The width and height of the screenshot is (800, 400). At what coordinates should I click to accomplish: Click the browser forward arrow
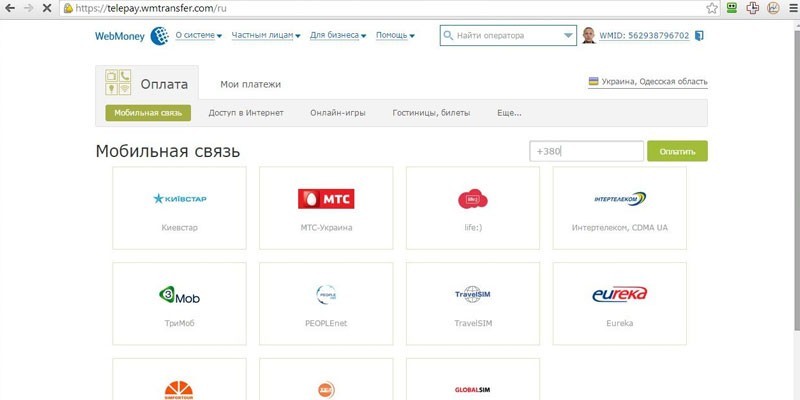coord(28,8)
